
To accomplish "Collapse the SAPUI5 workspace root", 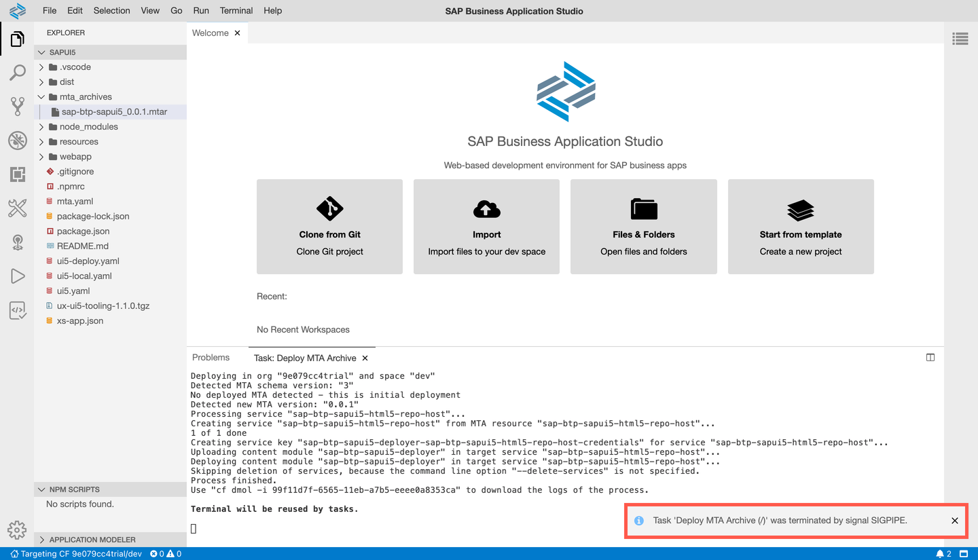I will (x=110, y=52).
